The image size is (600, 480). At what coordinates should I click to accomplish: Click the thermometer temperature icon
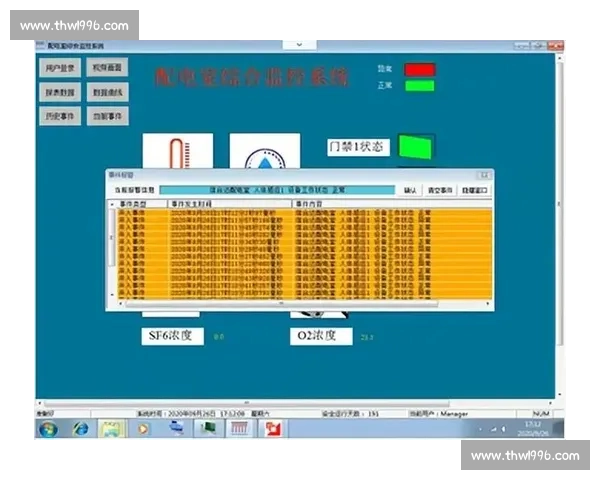coord(178,152)
